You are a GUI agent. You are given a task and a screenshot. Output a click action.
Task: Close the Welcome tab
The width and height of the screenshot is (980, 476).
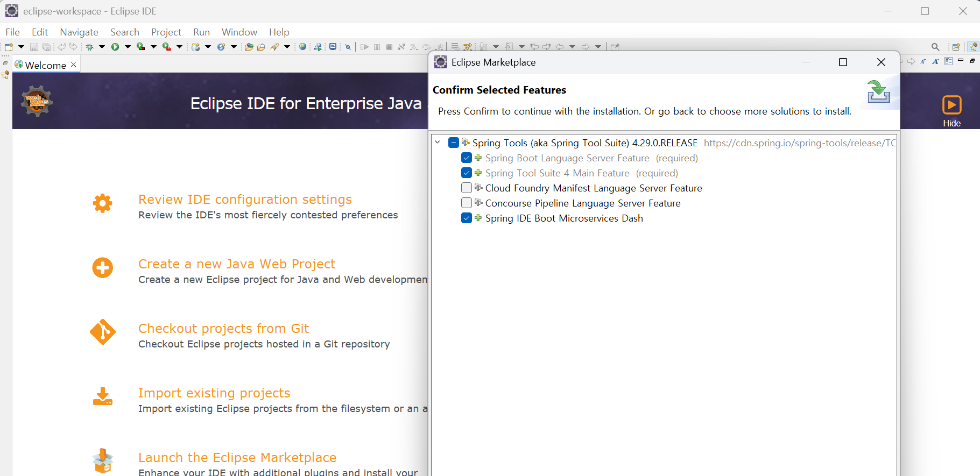tap(74, 64)
